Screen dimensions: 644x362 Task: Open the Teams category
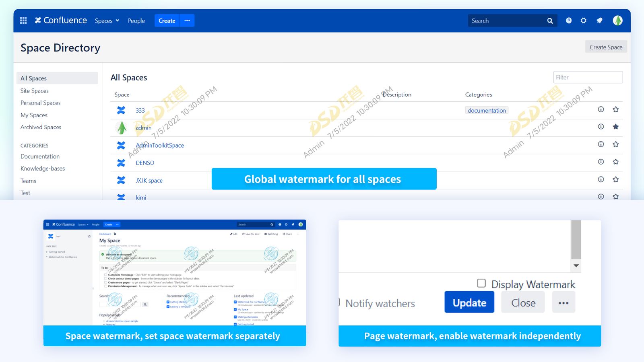tap(28, 181)
